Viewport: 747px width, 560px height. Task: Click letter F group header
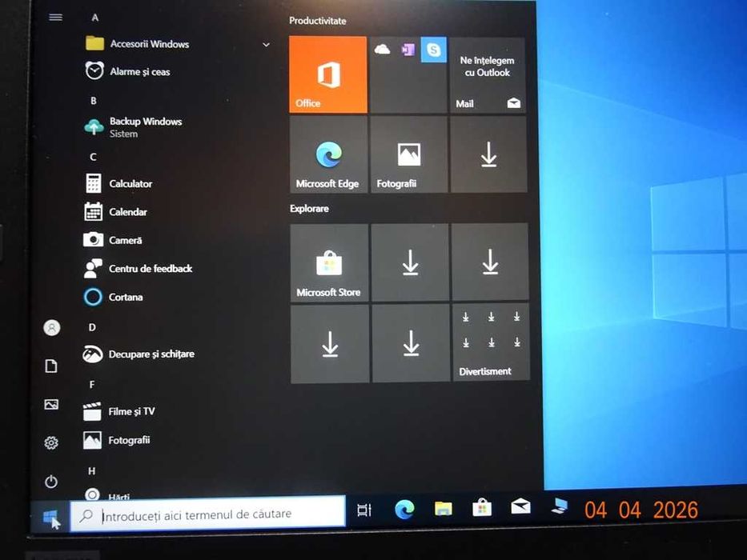(x=92, y=384)
